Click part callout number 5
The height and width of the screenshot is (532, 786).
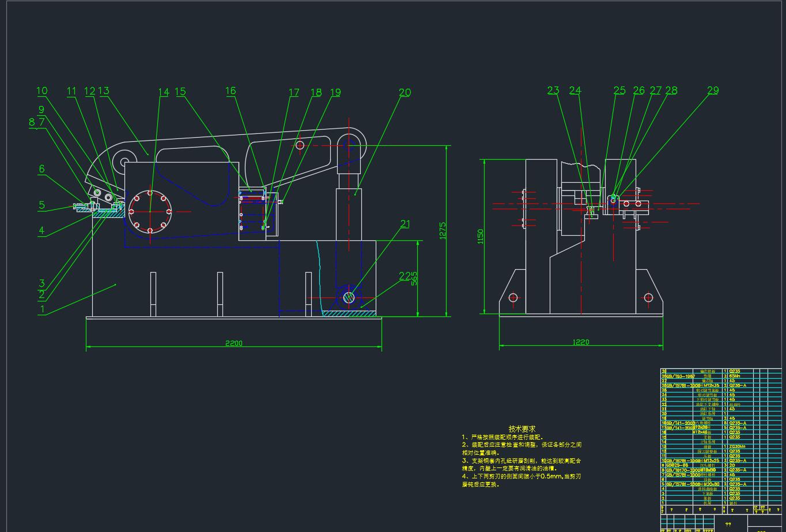(x=41, y=205)
